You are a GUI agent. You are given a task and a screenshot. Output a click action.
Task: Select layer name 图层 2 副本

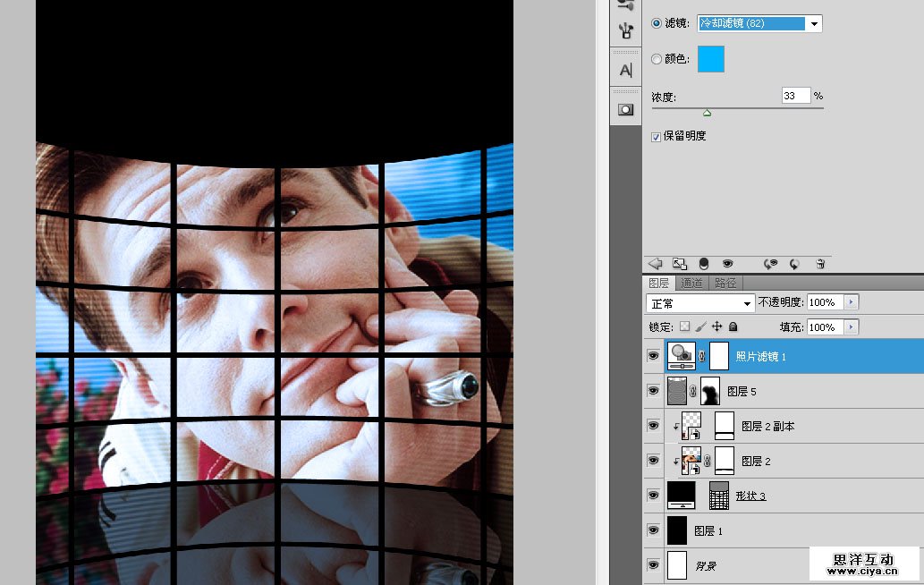coord(767,426)
